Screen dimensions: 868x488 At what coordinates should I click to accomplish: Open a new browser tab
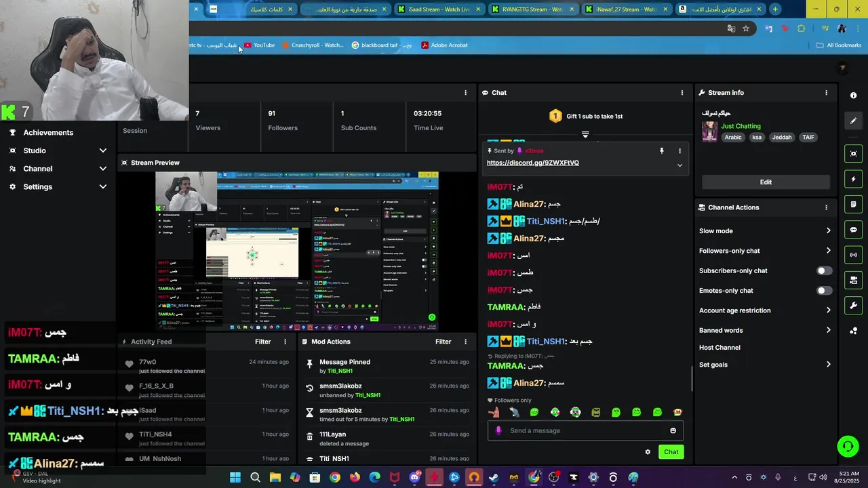[775, 9]
